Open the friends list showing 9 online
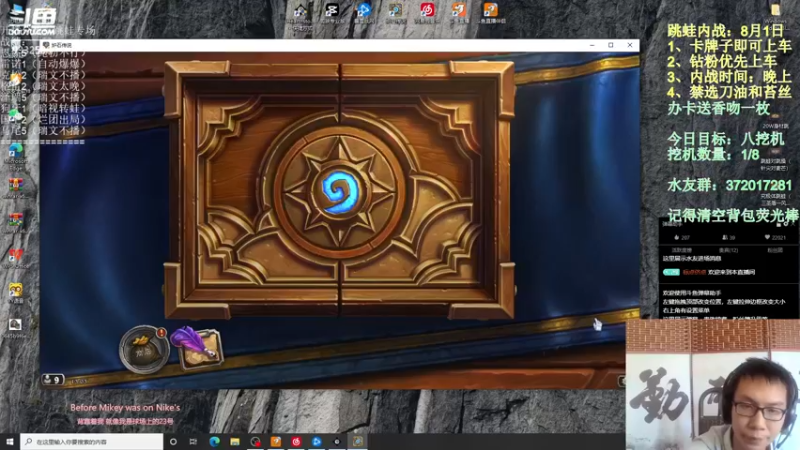The height and width of the screenshot is (450, 800). click(53, 379)
